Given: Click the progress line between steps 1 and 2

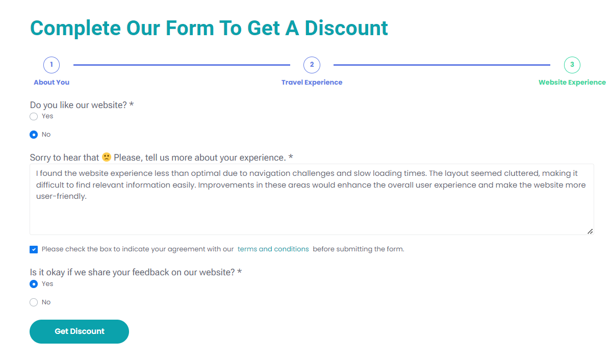Looking at the screenshot, I should click(181, 65).
